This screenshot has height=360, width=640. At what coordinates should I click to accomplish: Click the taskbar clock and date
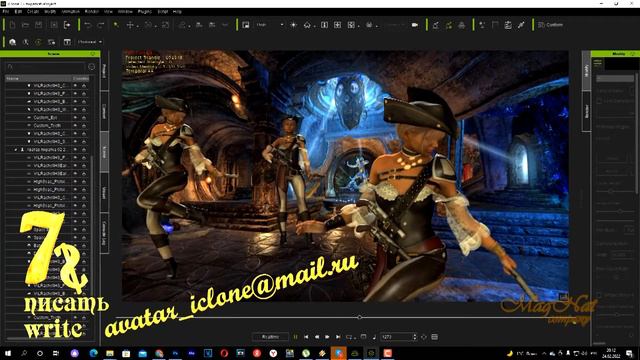(611, 353)
